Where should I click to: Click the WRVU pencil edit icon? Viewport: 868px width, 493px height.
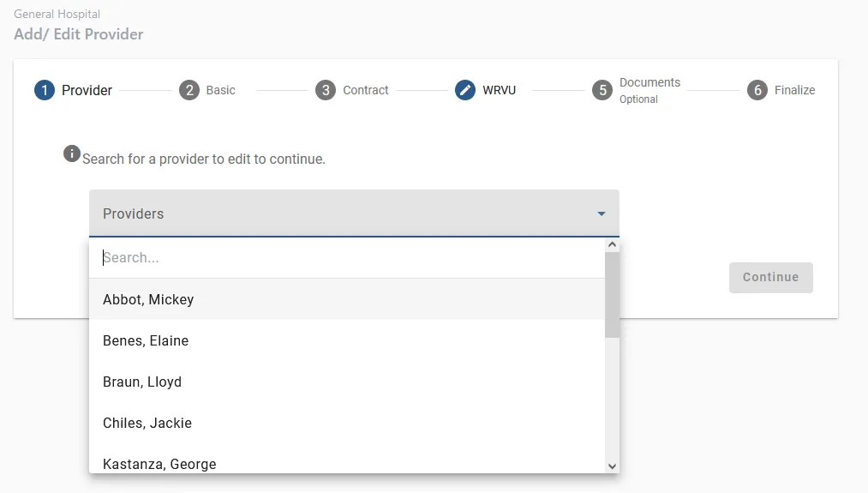click(465, 90)
